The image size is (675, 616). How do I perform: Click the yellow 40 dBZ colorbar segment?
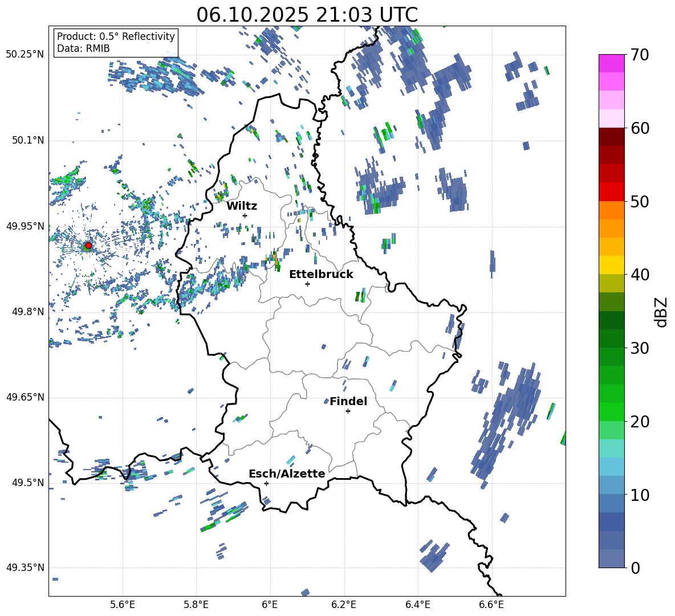pos(612,265)
